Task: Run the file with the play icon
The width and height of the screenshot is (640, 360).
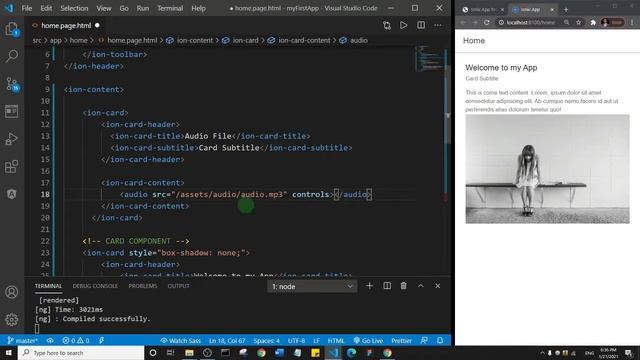Action: coord(403,25)
